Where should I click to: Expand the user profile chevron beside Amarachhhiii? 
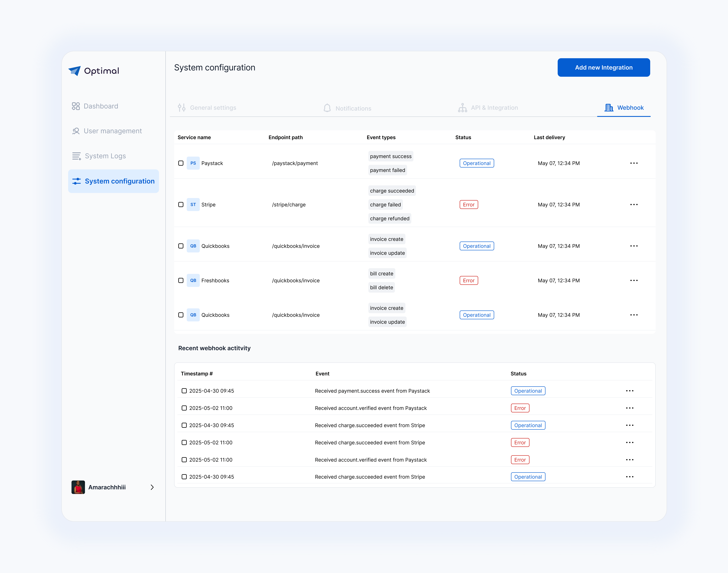click(x=152, y=487)
